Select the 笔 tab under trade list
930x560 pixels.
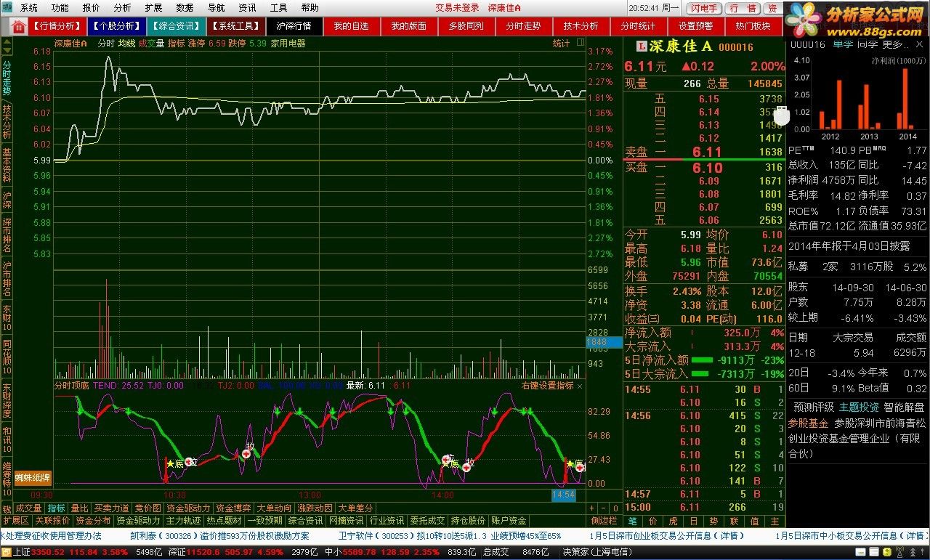[632, 522]
